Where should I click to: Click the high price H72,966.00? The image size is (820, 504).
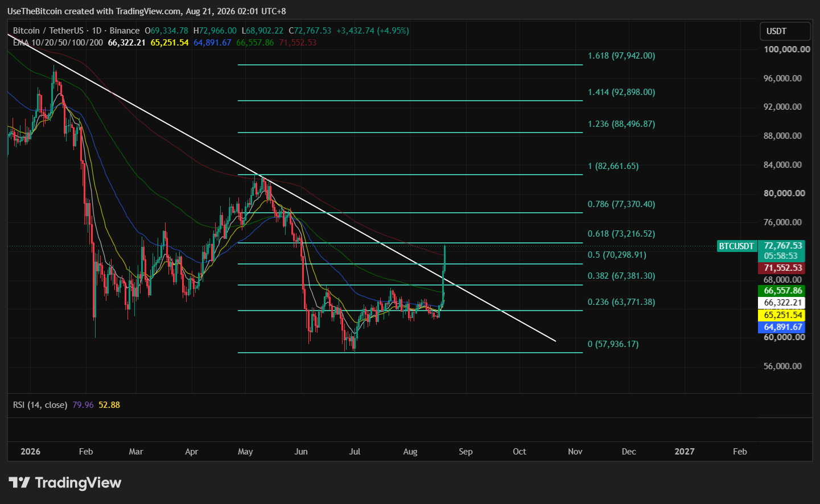pyautogui.click(x=215, y=31)
